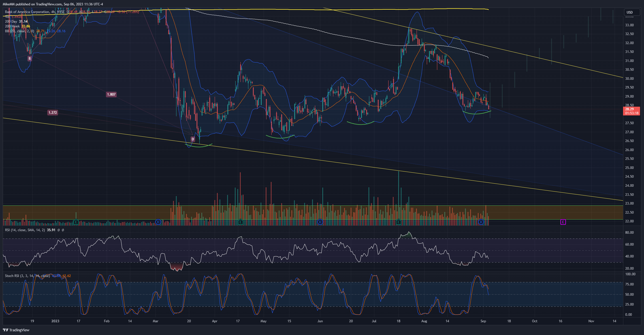Select the pattern point label B

pos(29,59)
